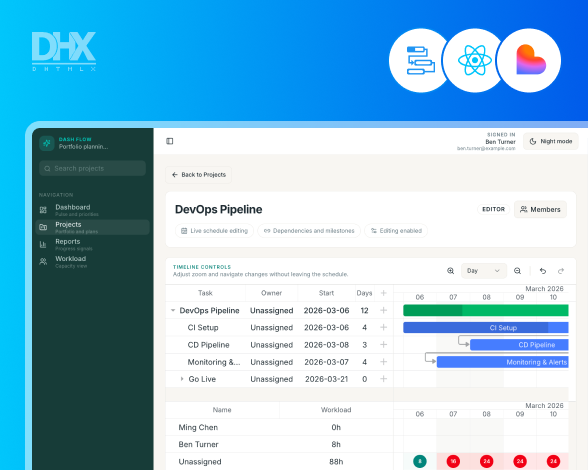Select Ming Chen resource row

pos(279,427)
